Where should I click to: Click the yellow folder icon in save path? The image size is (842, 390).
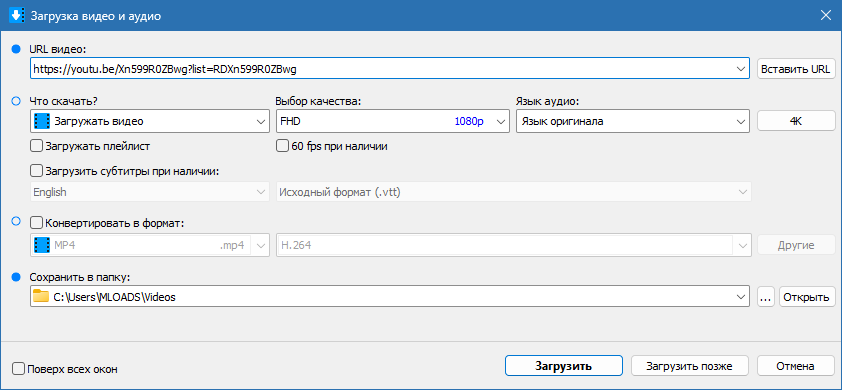click(x=41, y=296)
